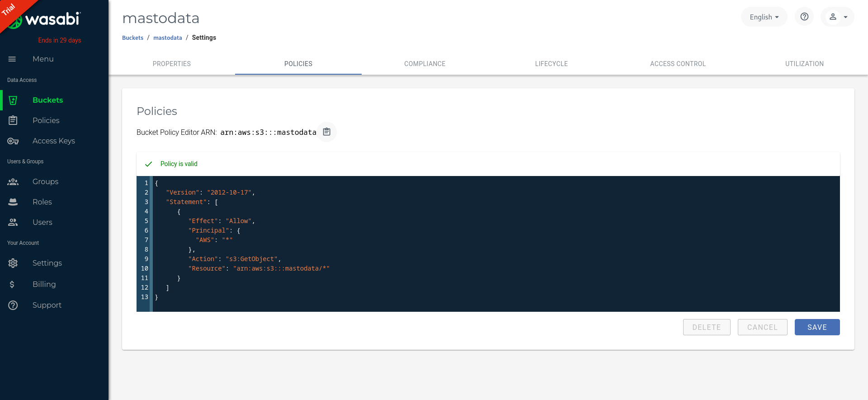This screenshot has width=868, height=400.
Task: Click the ARN text arn:aws:s3:::mastodata
Action: point(269,132)
